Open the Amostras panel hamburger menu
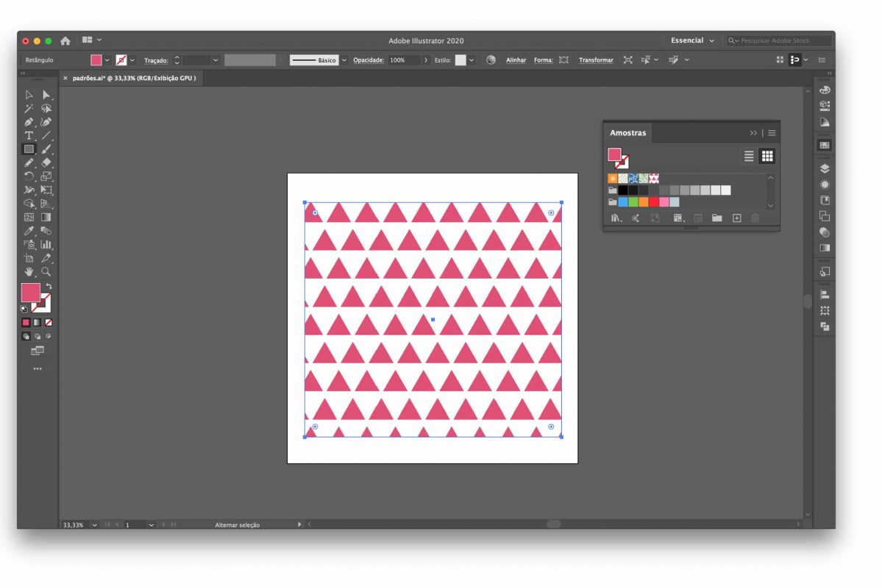Image resolution: width=882 pixels, height=588 pixels. (x=772, y=133)
